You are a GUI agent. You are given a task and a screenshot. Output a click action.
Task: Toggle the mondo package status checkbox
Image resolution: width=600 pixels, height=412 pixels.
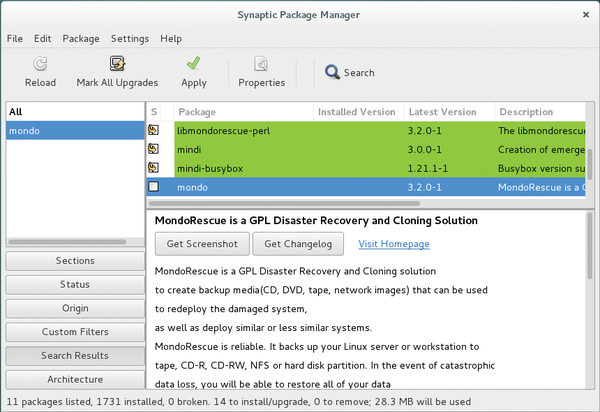153,187
